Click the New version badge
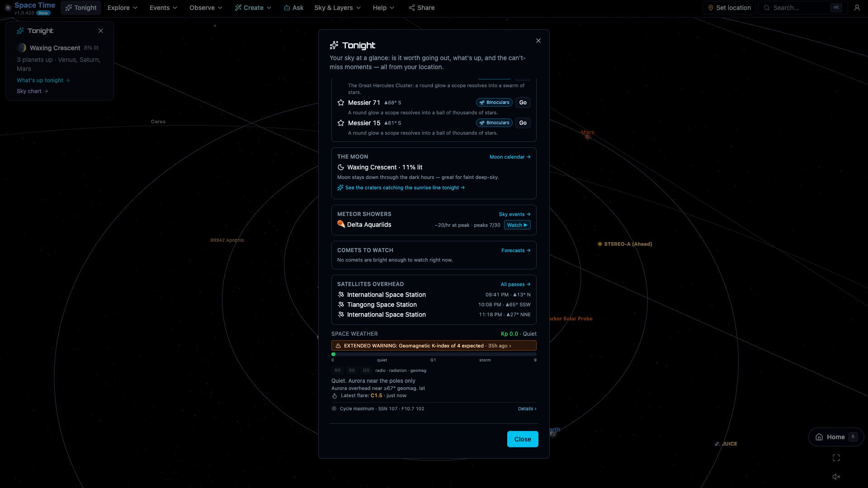This screenshot has width=868, height=488. pos(43,13)
